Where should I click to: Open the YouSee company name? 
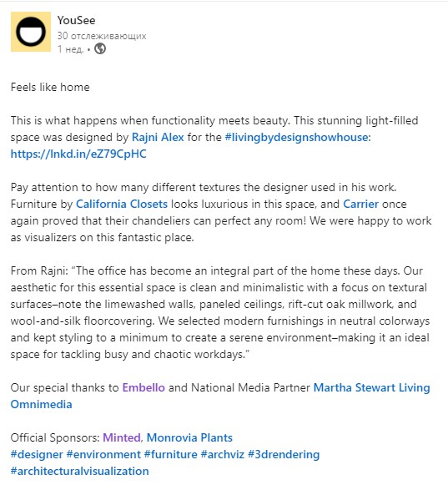tap(77, 20)
